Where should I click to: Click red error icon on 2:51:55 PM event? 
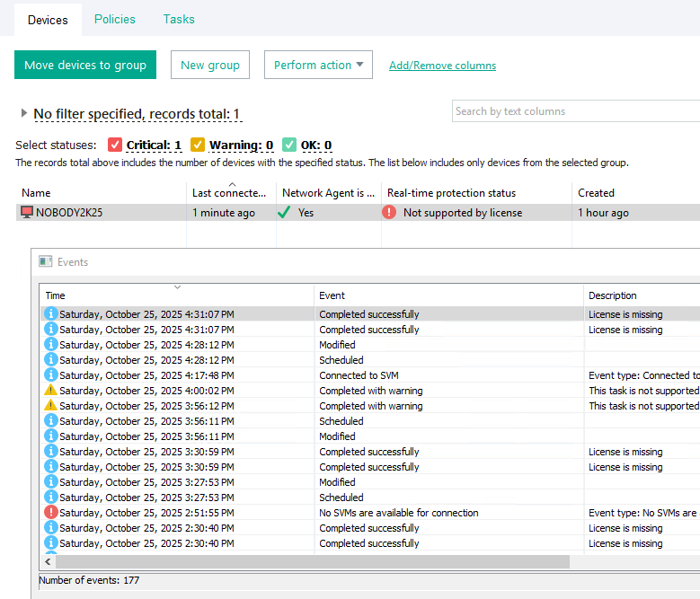coord(51,513)
